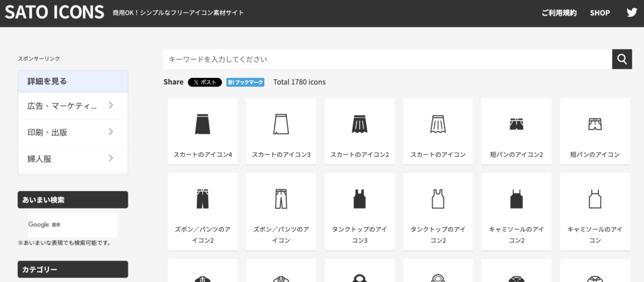The width and height of the screenshot is (644, 282).
Task: Expand the 印刷、出版 chevron
Action: pos(111,131)
